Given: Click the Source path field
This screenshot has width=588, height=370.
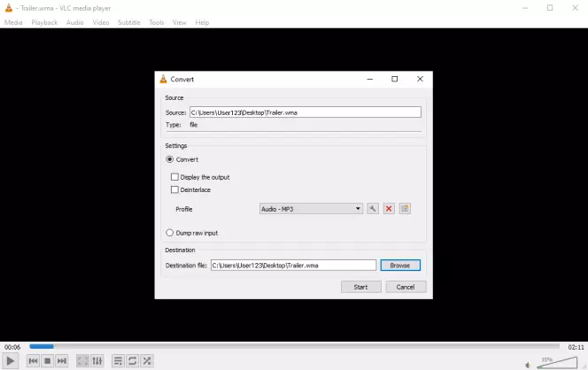Looking at the screenshot, I should pos(306,112).
